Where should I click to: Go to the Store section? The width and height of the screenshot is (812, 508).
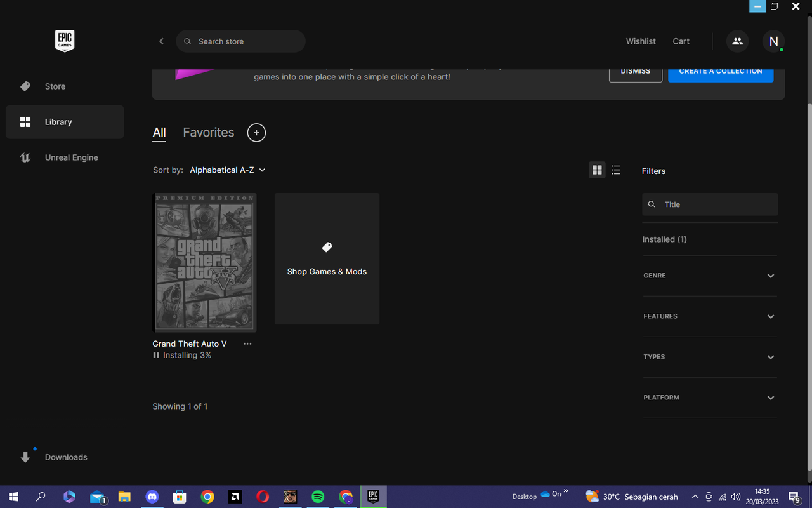[65, 86]
